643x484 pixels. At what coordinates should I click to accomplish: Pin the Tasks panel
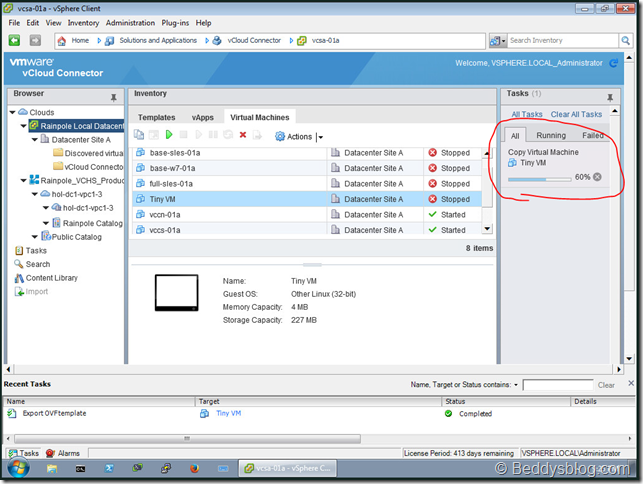(610, 97)
